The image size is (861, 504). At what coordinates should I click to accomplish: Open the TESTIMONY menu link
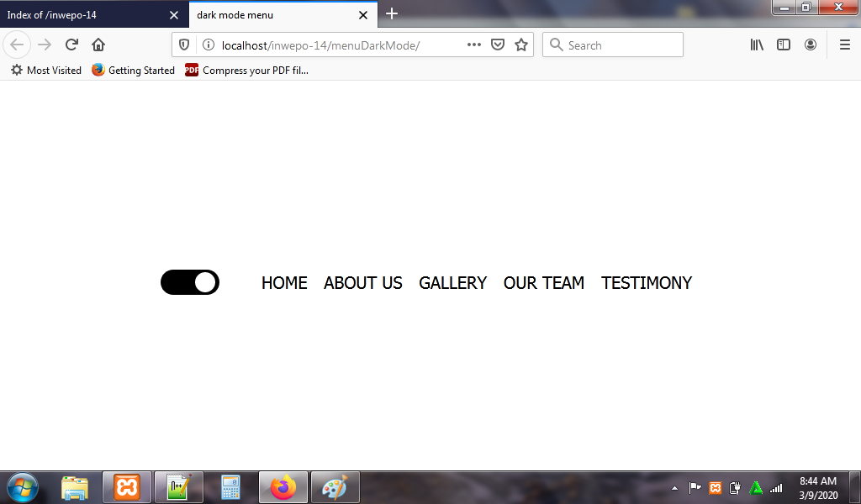647,283
